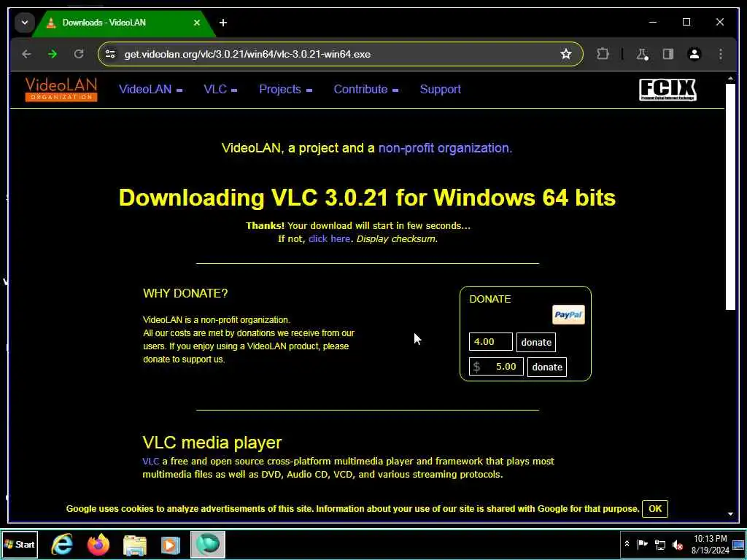This screenshot has width=747, height=560.
Task: Open the Support navigation link
Action: [440, 90]
